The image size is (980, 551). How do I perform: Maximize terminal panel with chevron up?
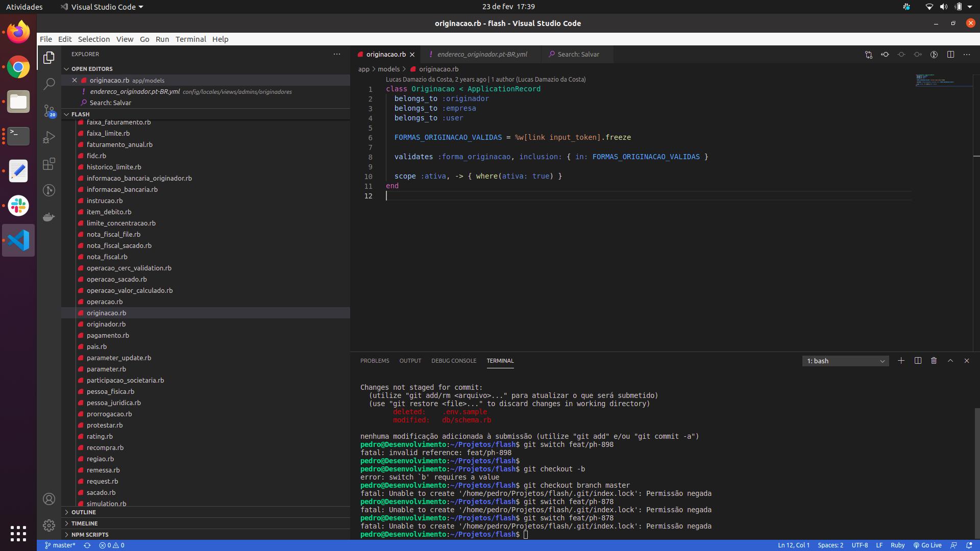coord(950,361)
